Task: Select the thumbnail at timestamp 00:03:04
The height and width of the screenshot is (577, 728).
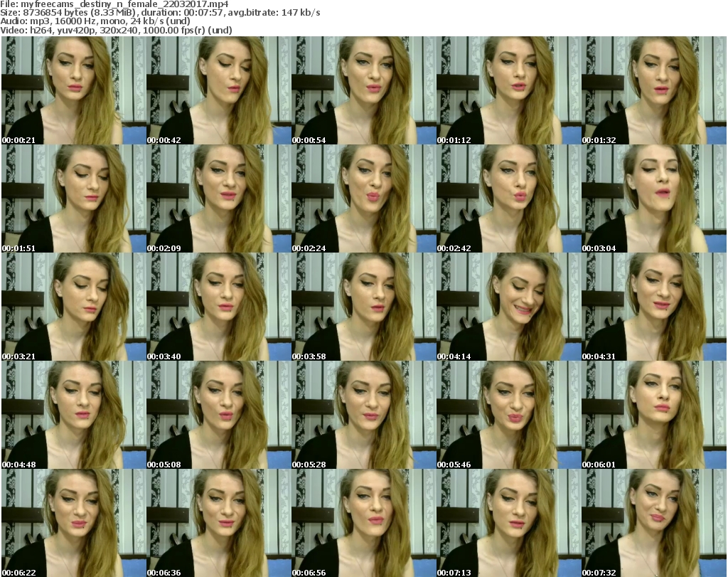Action: tap(653, 198)
